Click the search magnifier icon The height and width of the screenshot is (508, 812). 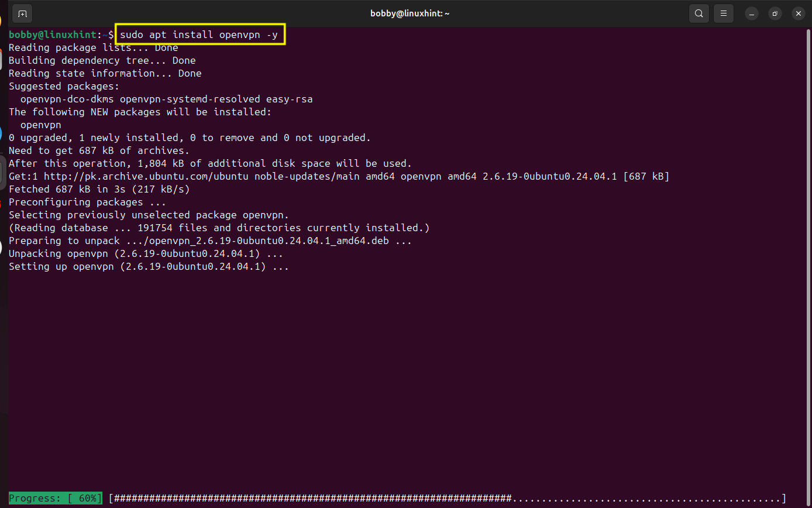pyautogui.click(x=699, y=13)
